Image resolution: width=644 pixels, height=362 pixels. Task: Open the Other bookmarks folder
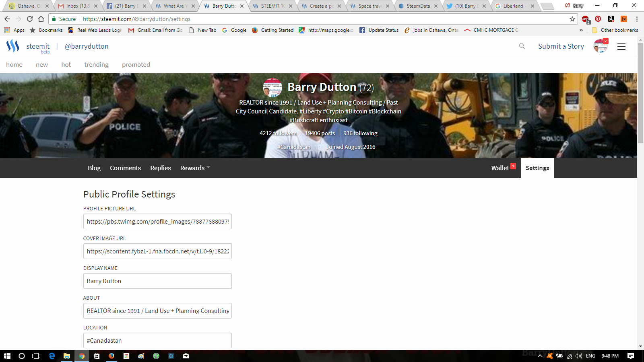(x=615, y=30)
